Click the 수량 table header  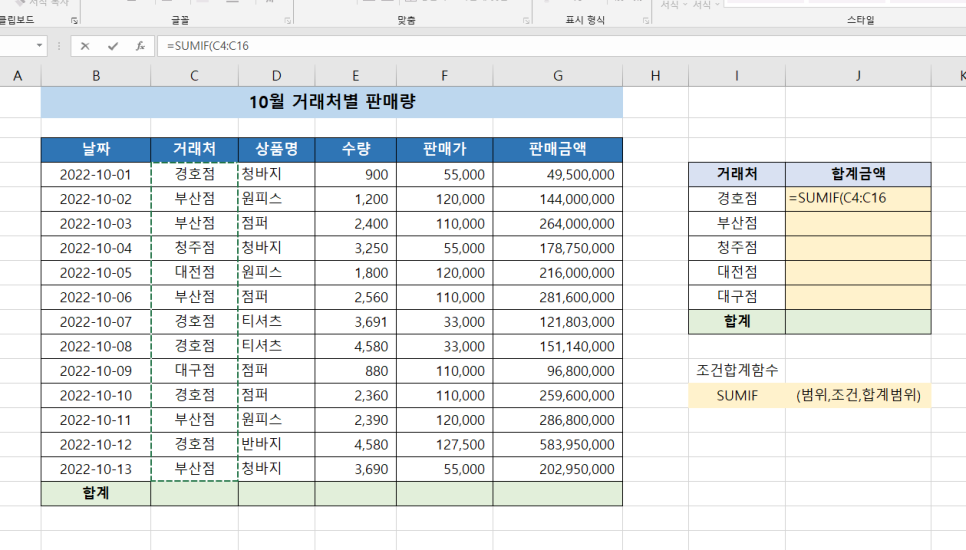[355, 150]
